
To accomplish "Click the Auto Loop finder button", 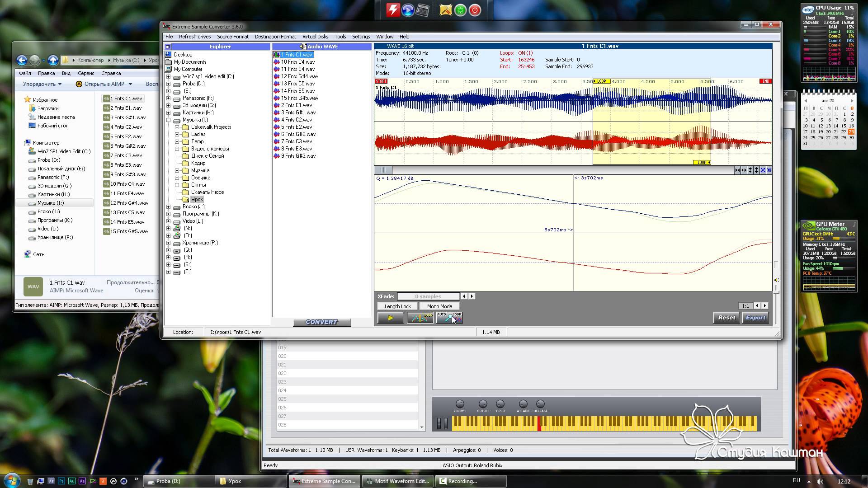I will (449, 318).
